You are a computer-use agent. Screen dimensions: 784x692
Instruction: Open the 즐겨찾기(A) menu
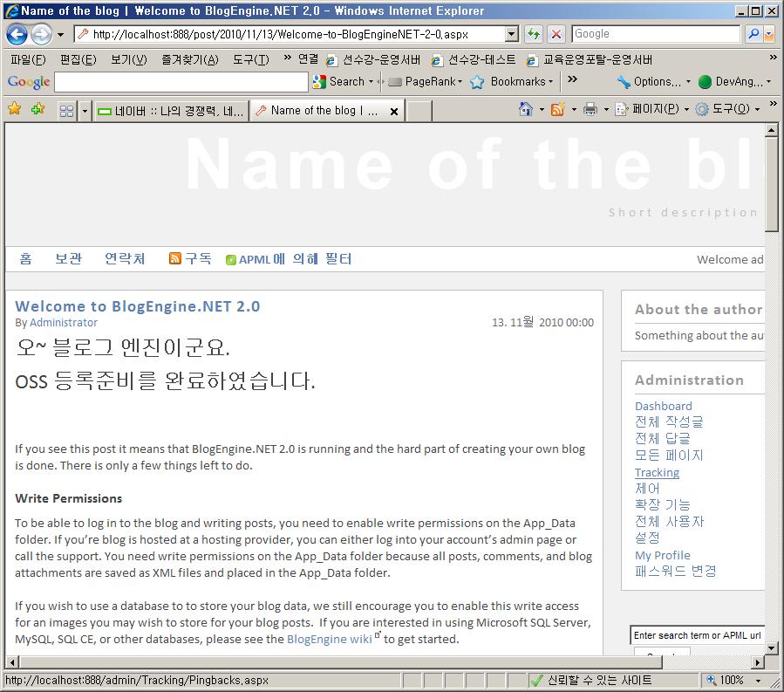click(x=189, y=59)
